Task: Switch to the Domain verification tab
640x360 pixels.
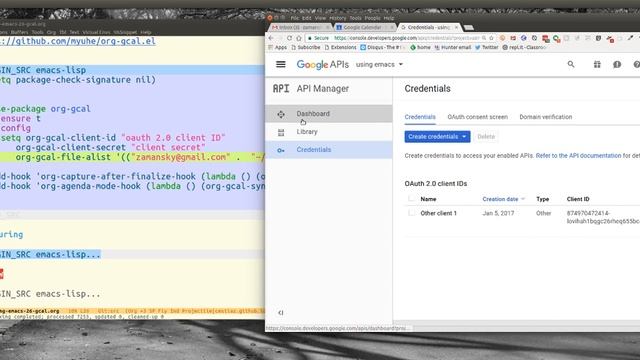Action: (546, 117)
